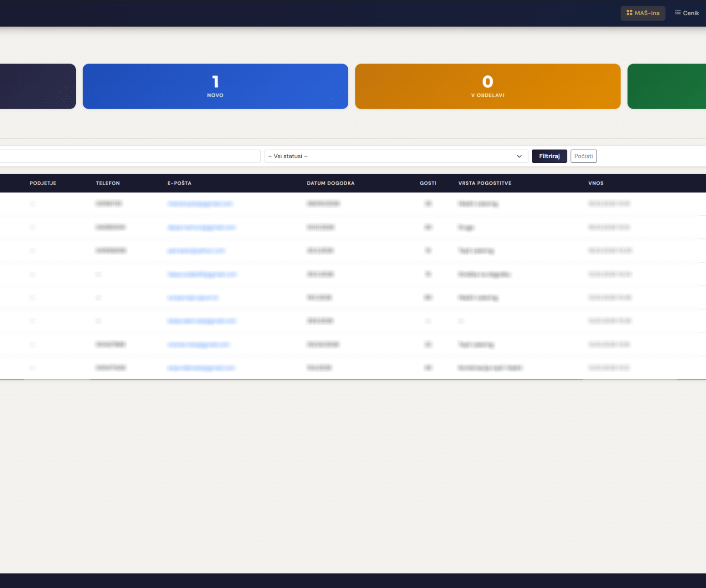Click the E-pošta column header
Image resolution: width=706 pixels, height=588 pixels.
179,183
